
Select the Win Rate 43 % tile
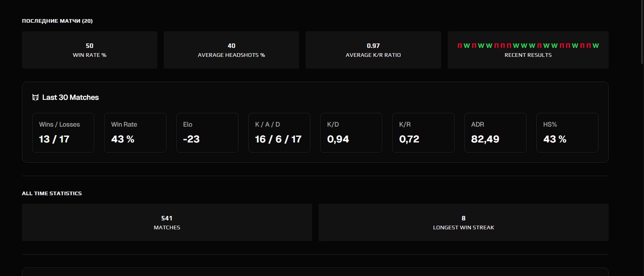coord(135,133)
